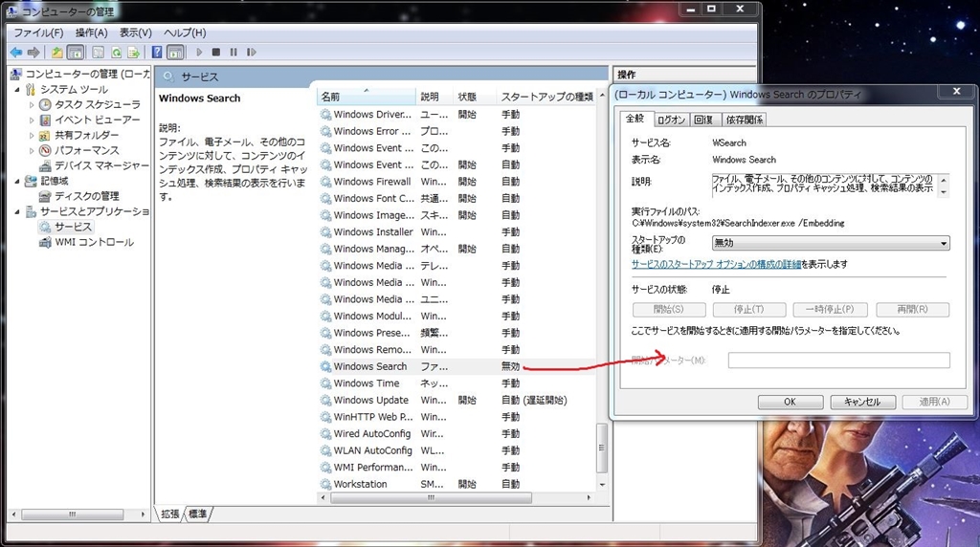Image resolution: width=980 pixels, height=547 pixels.
Task: Expand the パフォーマンス node arrow
Action: pyautogui.click(x=32, y=150)
